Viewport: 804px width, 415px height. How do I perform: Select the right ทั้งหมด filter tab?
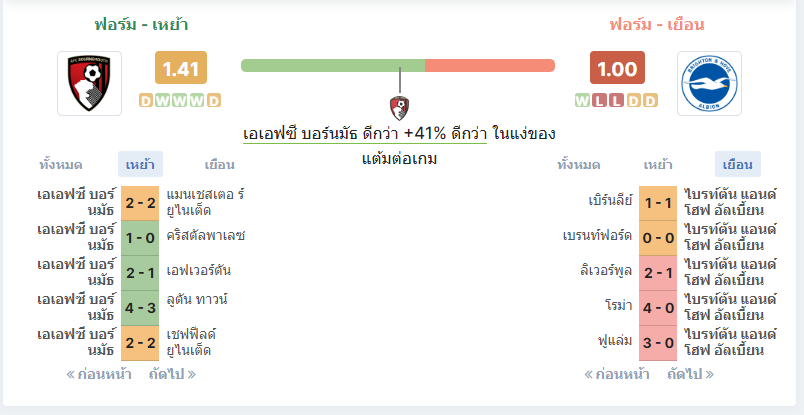point(579,165)
